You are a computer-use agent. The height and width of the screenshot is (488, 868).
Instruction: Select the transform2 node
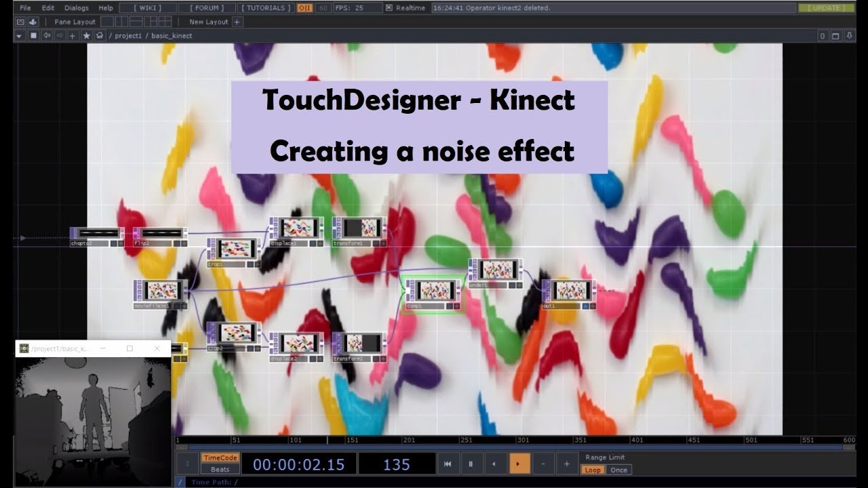click(x=359, y=347)
